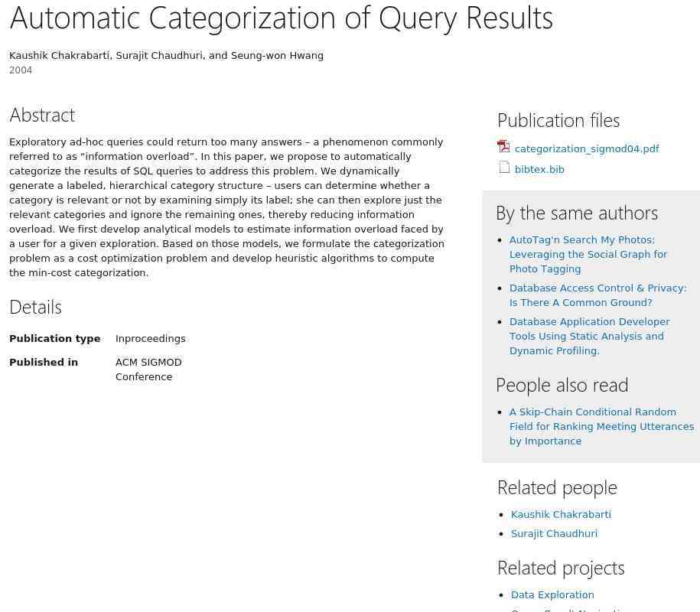The width and height of the screenshot is (700, 612).
Task: Open the Data Exploration project
Action: pyautogui.click(x=552, y=595)
